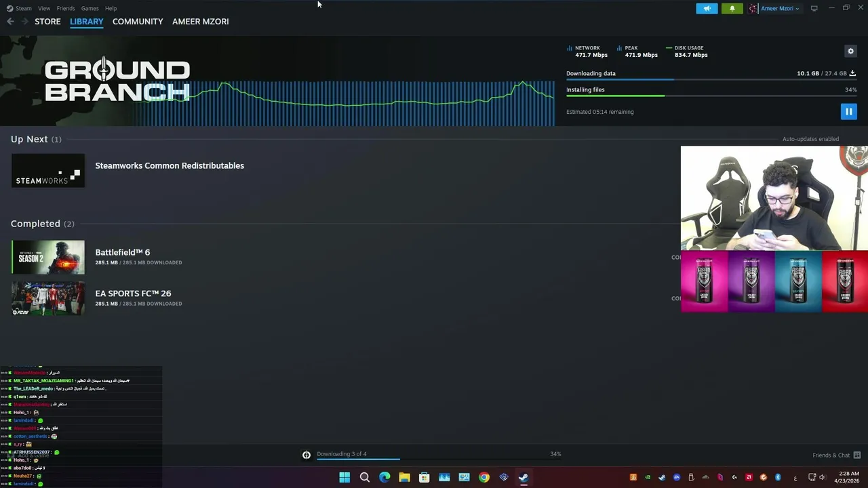Image resolution: width=868 pixels, height=488 pixels.
Task: Click the Steamworks Common Redistributables thumbnail
Action: coord(48,170)
